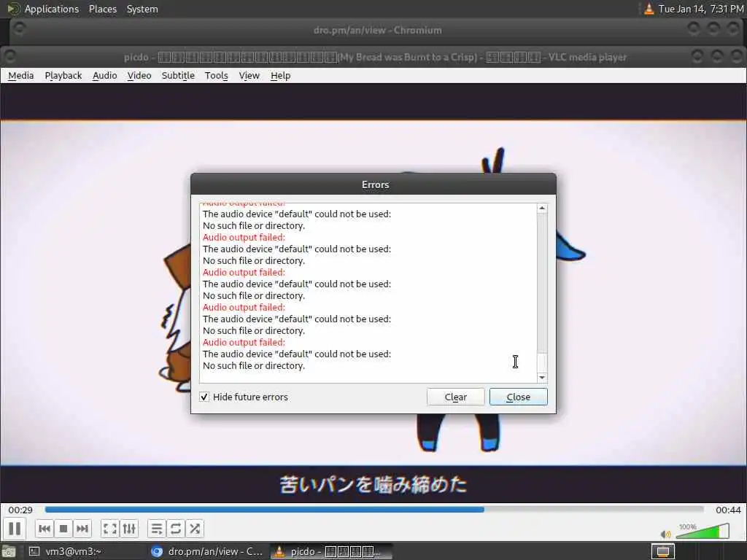Pause playback with the pause button
The width and height of the screenshot is (747, 560).
click(15, 529)
